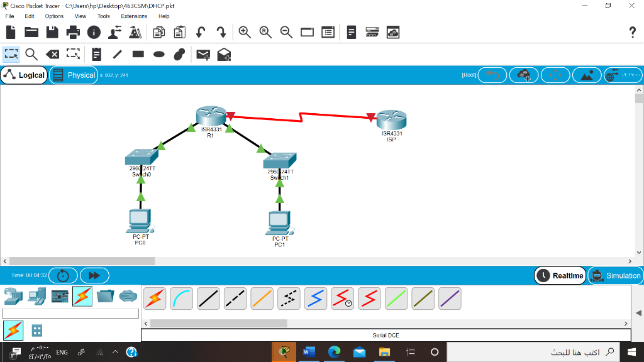
Task: Select PC0 on the canvas
Action: tap(140, 221)
